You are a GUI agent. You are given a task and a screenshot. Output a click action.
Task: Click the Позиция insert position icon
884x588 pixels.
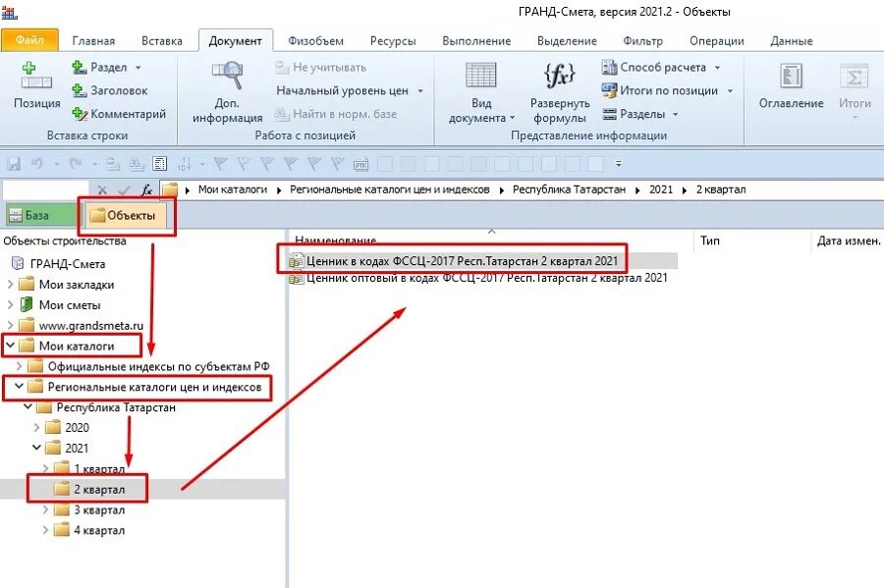[x=36, y=76]
